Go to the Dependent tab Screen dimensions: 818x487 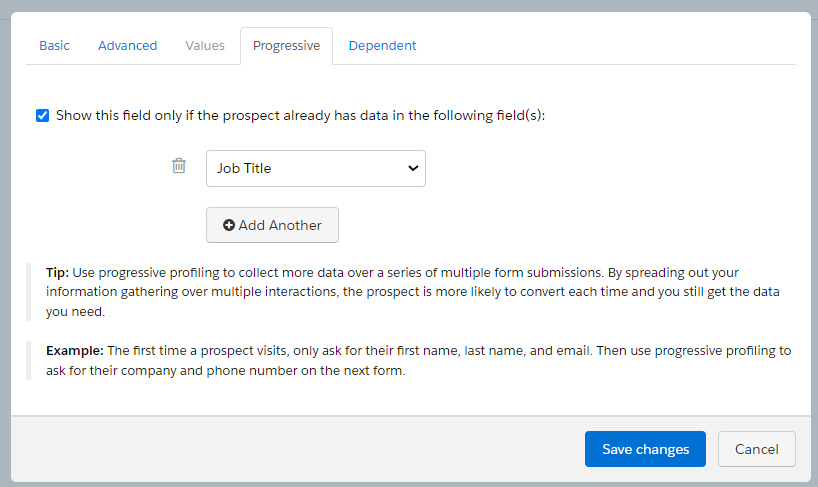pyautogui.click(x=382, y=46)
